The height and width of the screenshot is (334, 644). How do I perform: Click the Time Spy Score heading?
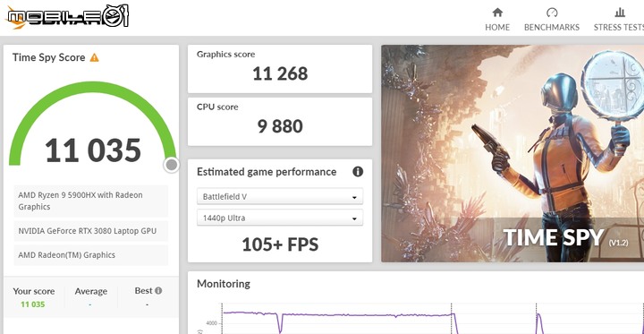49,57
